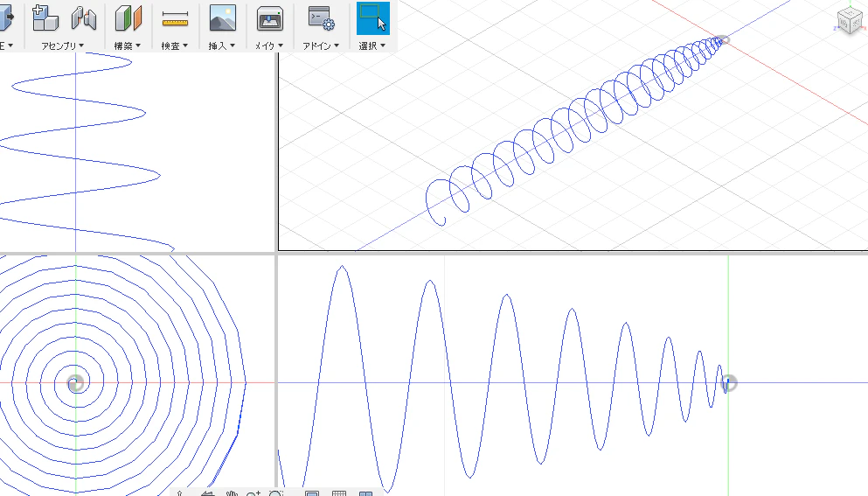Select origin point in side wave view
This screenshot has height=496, width=868.
[728, 383]
